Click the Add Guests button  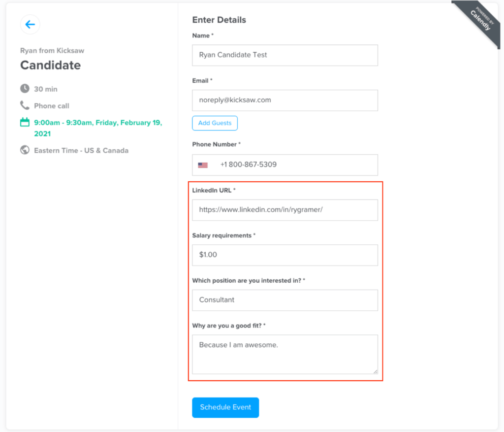(215, 123)
